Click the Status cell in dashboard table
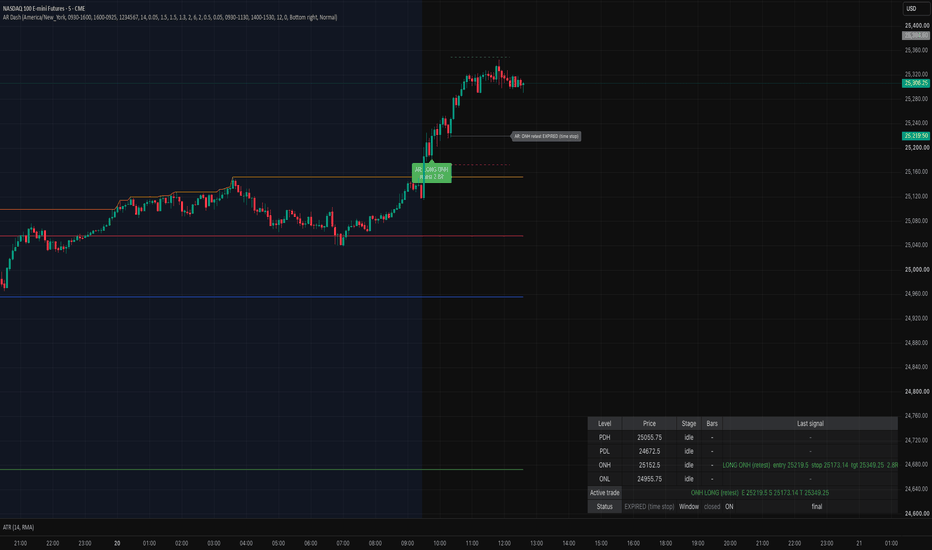 pyautogui.click(x=604, y=507)
